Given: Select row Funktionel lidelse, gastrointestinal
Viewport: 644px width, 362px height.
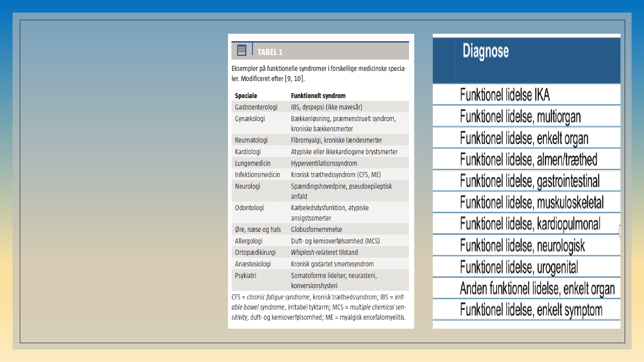Looking at the screenshot, I should [x=527, y=181].
